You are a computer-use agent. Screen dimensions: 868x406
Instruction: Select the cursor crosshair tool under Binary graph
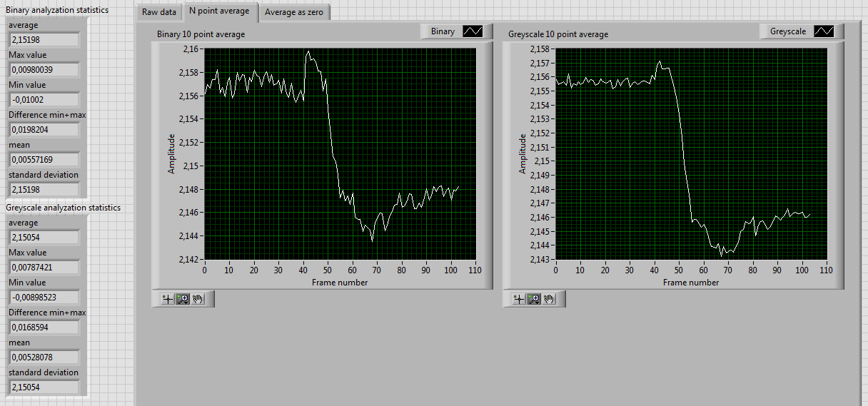click(x=167, y=299)
